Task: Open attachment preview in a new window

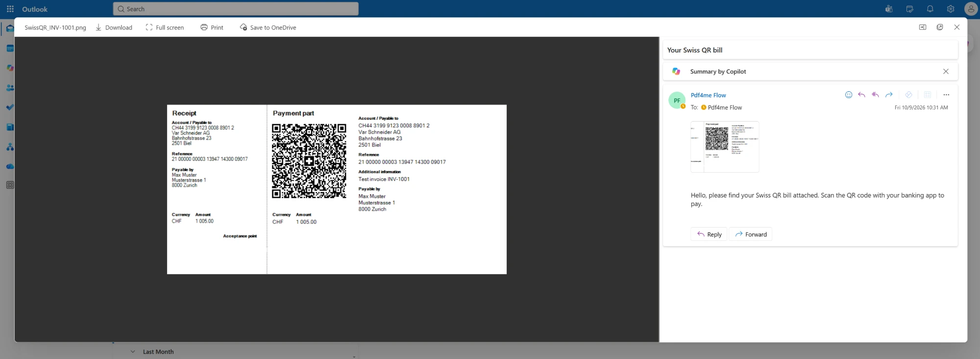Action: click(940, 27)
